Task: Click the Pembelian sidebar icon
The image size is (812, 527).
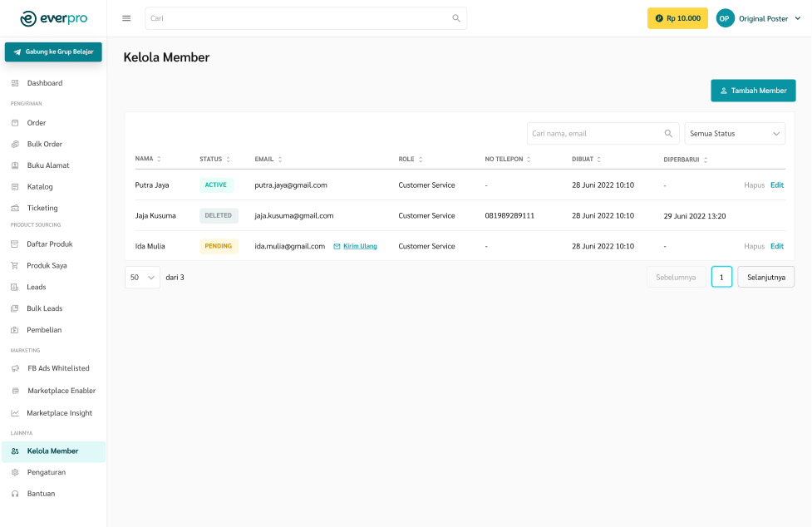Action: [x=14, y=330]
